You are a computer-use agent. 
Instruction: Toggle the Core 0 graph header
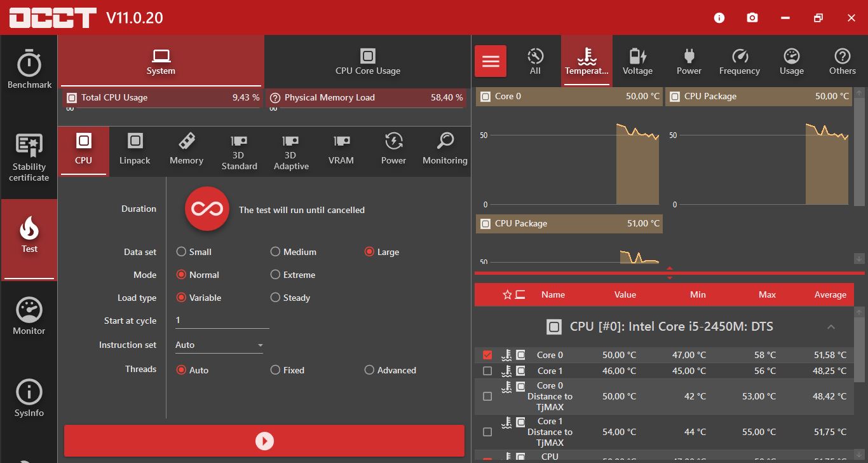coord(569,97)
